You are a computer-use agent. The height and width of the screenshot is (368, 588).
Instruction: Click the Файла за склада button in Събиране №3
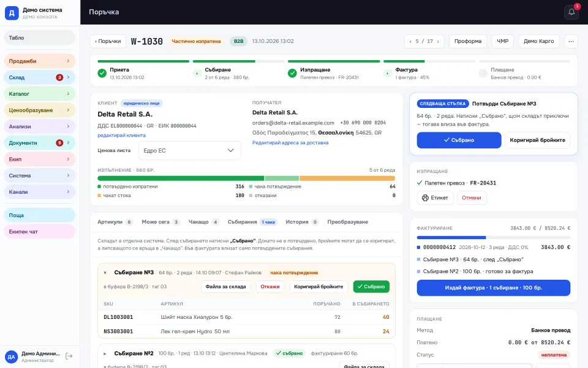coord(226,286)
